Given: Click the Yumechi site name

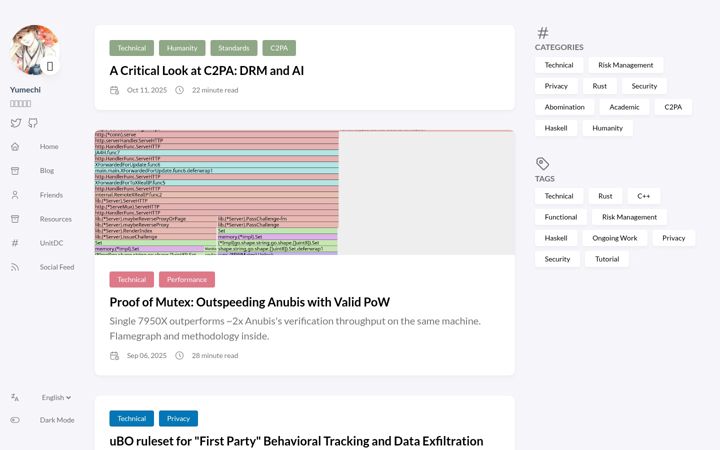Looking at the screenshot, I should tap(25, 90).
